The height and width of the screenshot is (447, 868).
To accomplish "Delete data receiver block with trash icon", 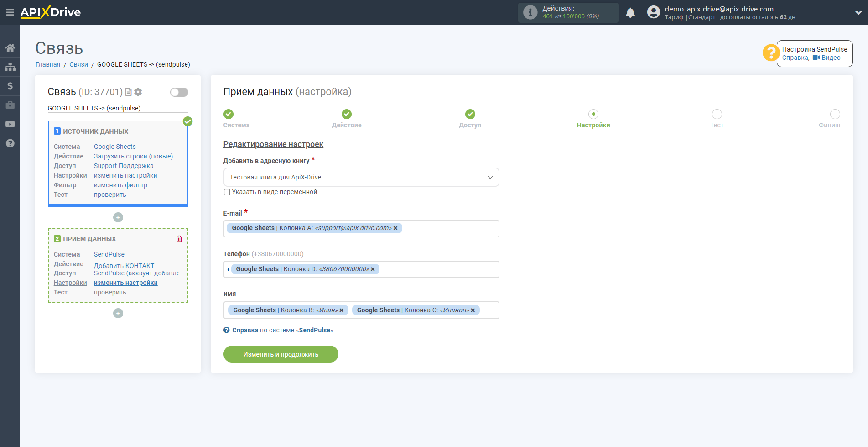I will pyautogui.click(x=179, y=239).
